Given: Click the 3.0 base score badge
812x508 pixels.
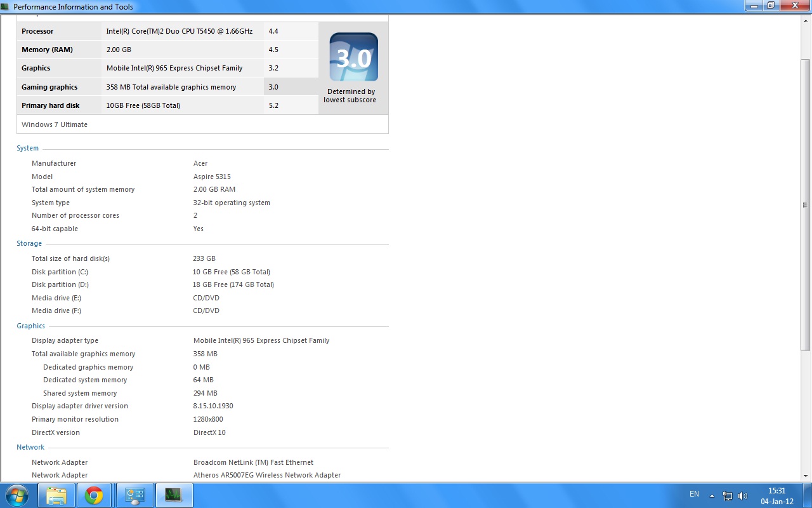Looking at the screenshot, I should click(353, 57).
